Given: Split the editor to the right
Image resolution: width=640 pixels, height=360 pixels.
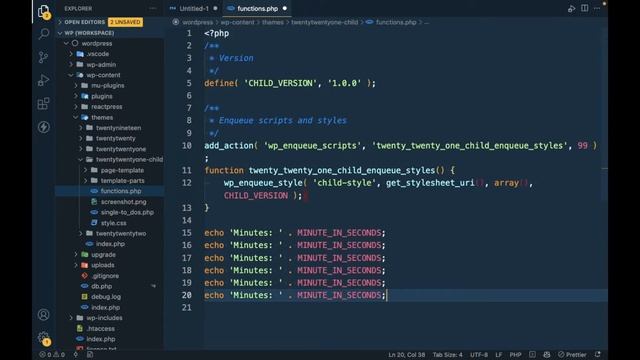Looking at the screenshot, I should click(584, 8).
